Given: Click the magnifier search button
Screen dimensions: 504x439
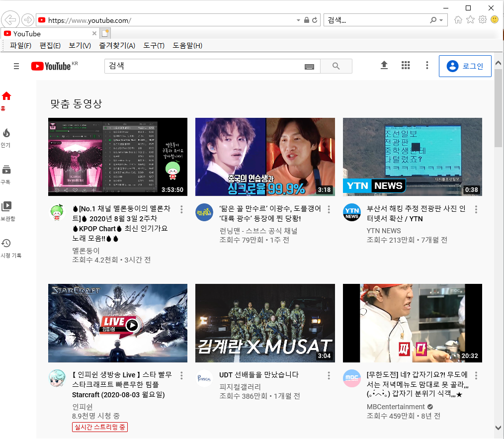Looking at the screenshot, I should pos(336,66).
